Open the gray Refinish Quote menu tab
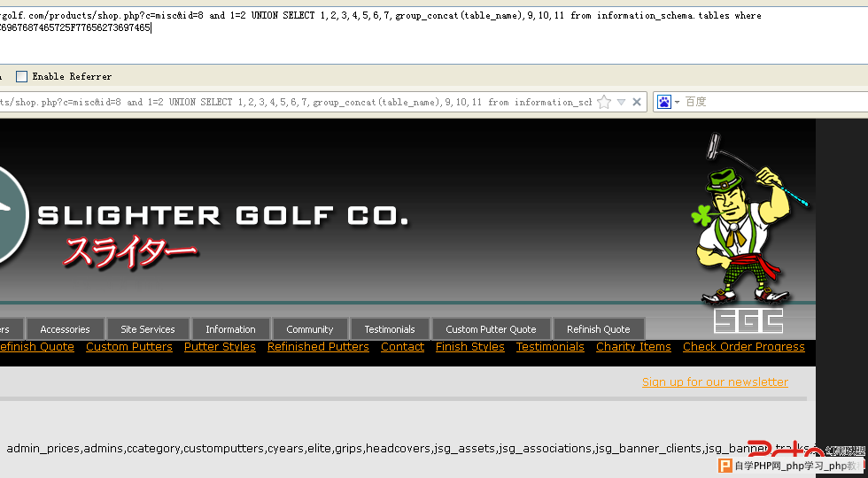Image resolution: width=868 pixels, height=478 pixels. (599, 329)
